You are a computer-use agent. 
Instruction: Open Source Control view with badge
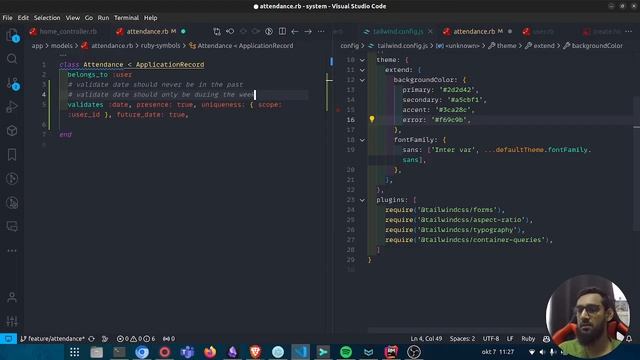pos(12,83)
